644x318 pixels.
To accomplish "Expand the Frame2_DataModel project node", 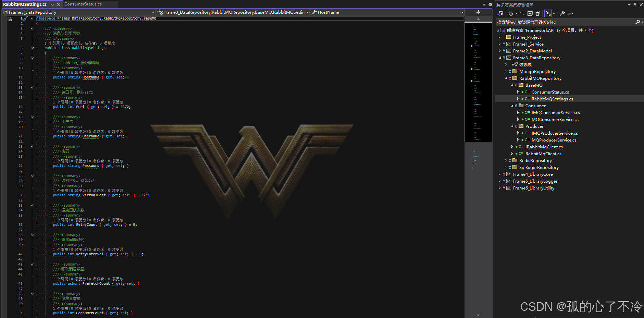I will [499, 51].
